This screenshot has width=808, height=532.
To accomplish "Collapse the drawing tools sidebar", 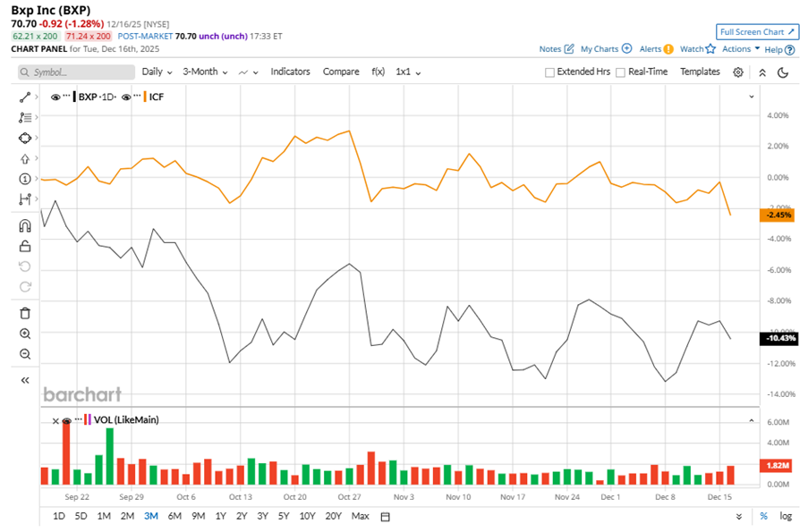I will pyautogui.click(x=25, y=381).
